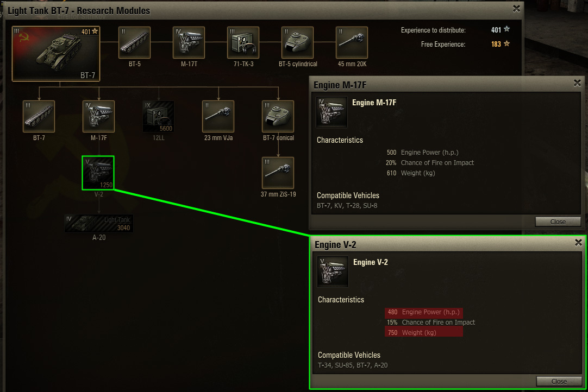The image size is (588, 392).
Task: Select the M-17F engine in tree
Action: [98, 116]
